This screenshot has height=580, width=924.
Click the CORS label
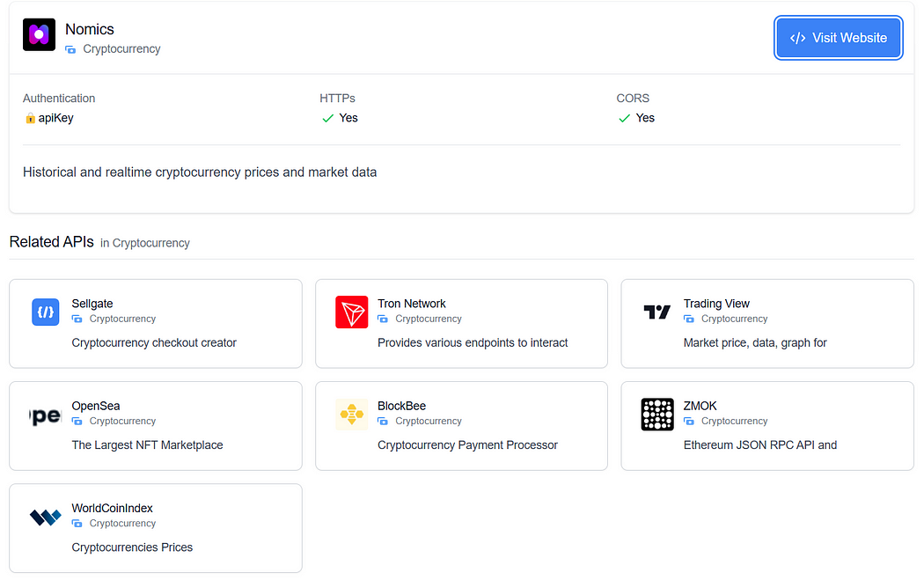tap(633, 99)
